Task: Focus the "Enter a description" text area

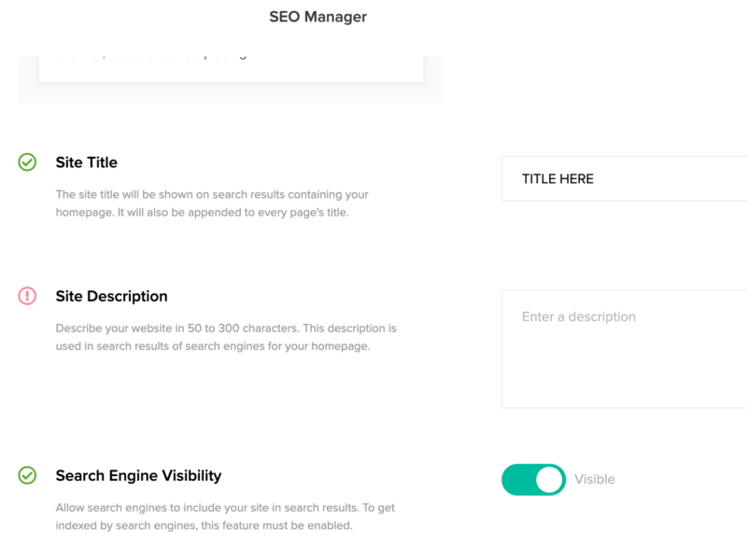Action: point(624,317)
